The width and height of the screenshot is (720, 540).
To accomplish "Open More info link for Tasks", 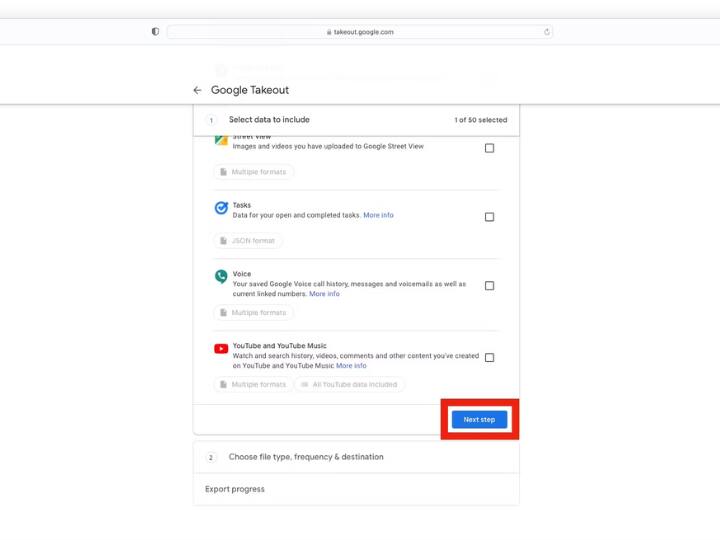I will pyautogui.click(x=378, y=215).
